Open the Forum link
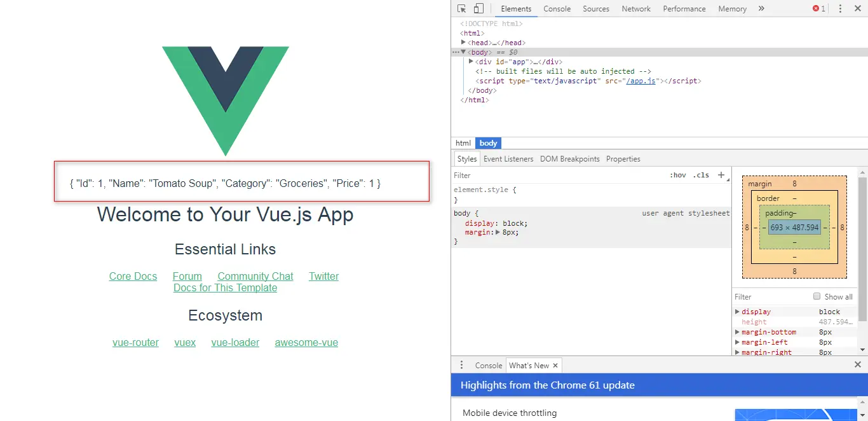Image resolution: width=868 pixels, height=421 pixels. pos(187,276)
